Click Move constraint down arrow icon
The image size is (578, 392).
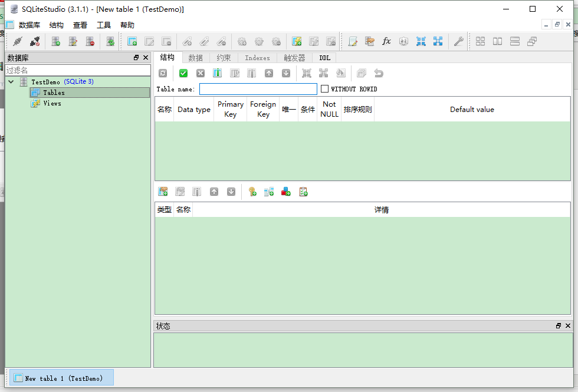[231, 192]
